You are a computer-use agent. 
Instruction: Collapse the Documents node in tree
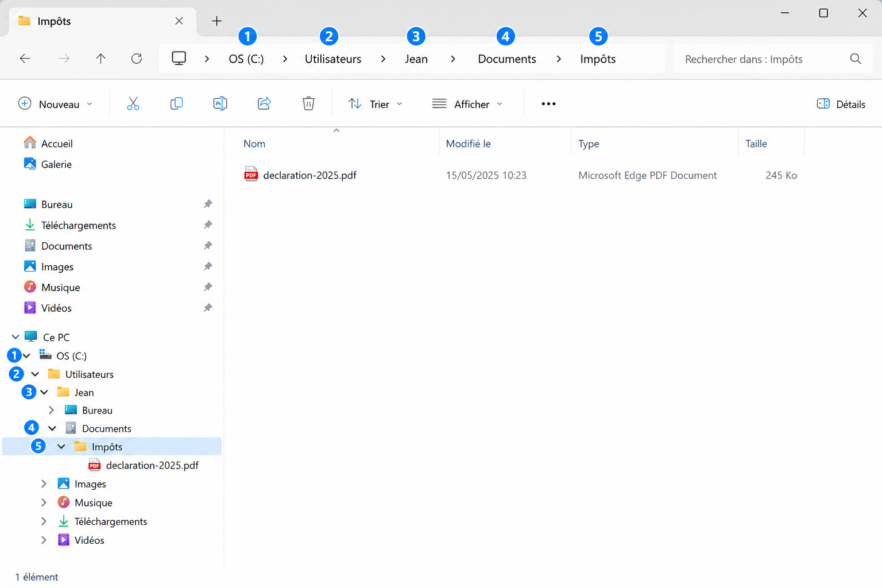(x=52, y=429)
